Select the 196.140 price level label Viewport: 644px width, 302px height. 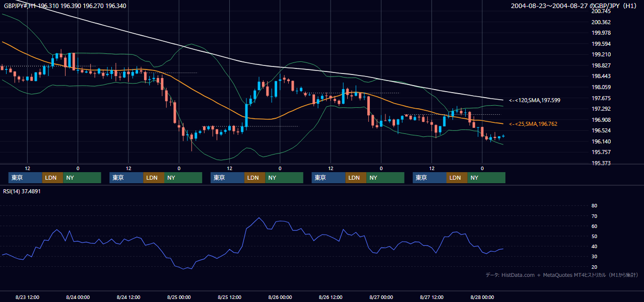601,141
